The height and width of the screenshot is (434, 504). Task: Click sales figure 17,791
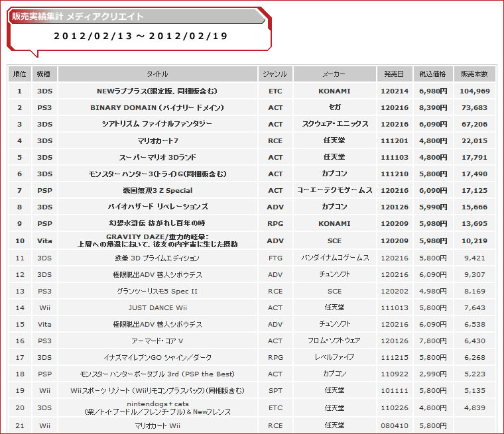click(x=474, y=158)
